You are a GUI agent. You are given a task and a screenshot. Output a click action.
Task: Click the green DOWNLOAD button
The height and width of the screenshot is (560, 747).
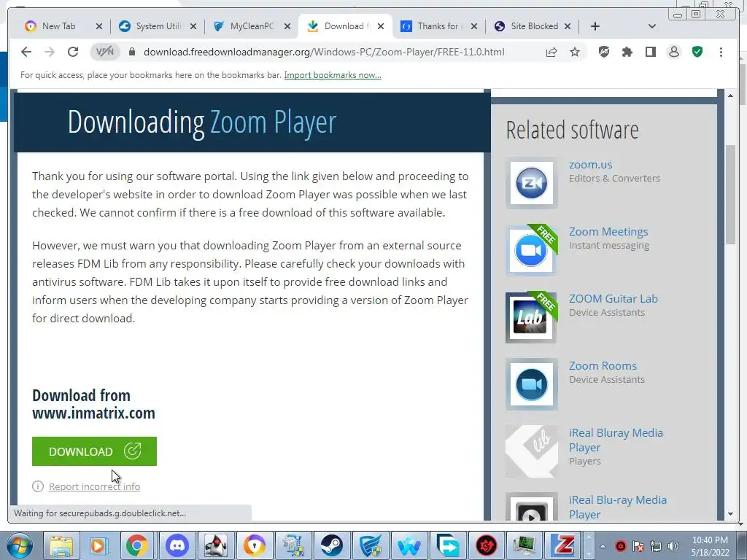point(94,451)
